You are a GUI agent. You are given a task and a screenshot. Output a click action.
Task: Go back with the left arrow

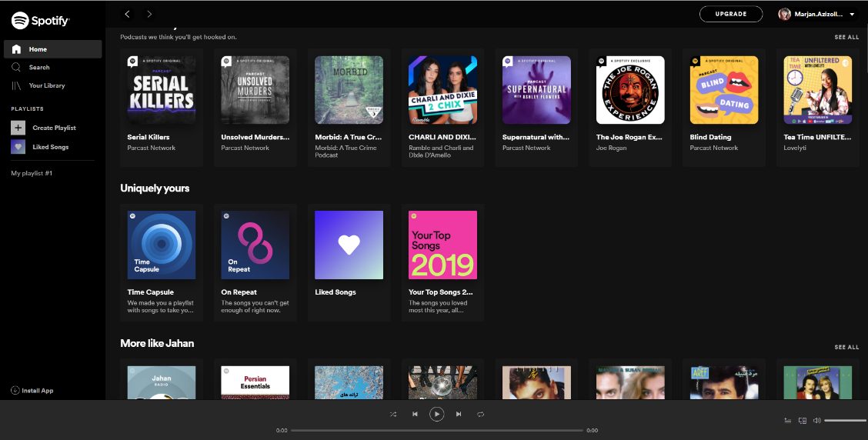point(127,14)
